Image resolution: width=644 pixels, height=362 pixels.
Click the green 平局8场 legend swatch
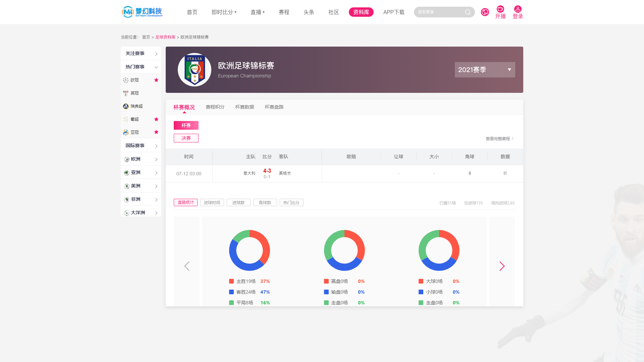coord(231,303)
